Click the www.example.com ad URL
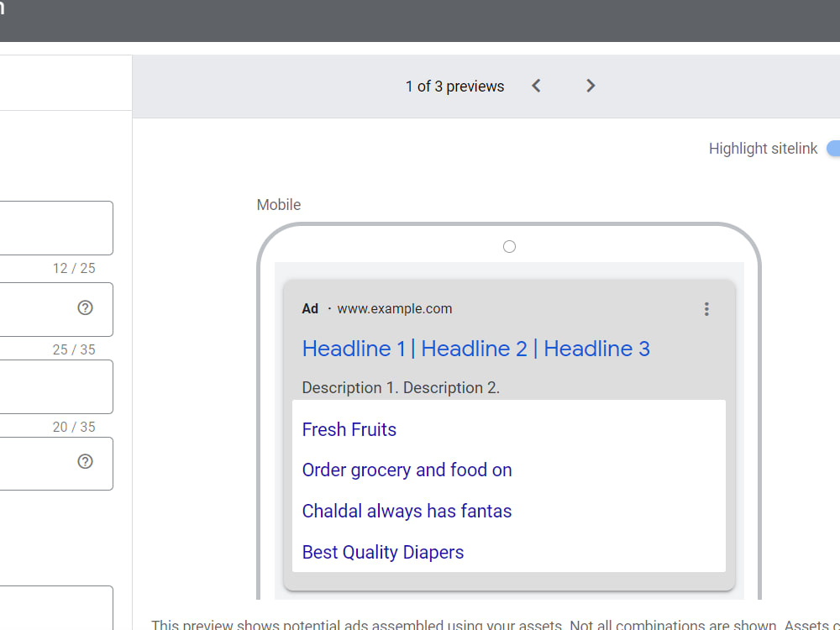840x630 pixels. coord(394,308)
